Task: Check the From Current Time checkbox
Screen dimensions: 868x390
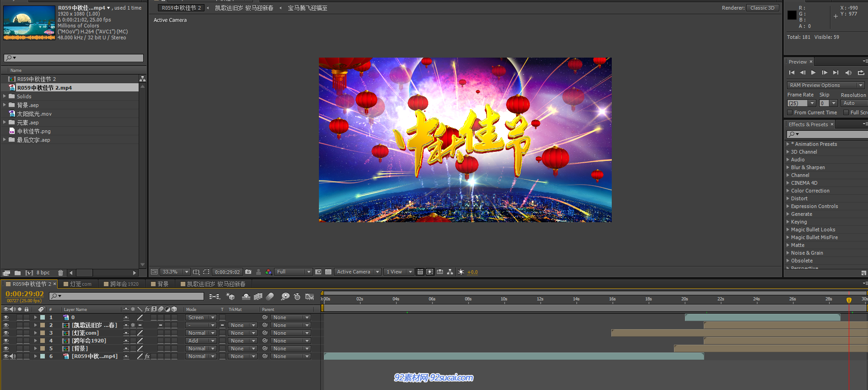Action: [x=790, y=112]
